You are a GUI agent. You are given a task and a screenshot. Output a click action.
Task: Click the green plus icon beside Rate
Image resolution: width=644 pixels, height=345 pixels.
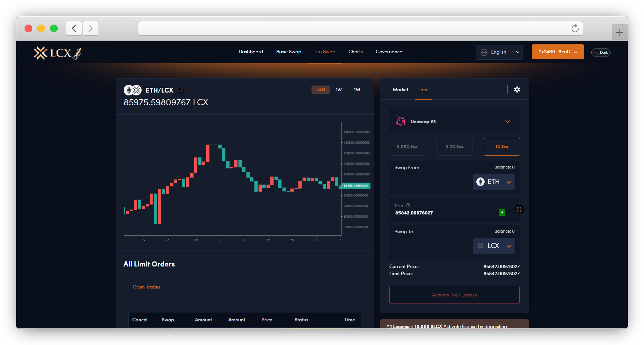pyautogui.click(x=502, y=212)
